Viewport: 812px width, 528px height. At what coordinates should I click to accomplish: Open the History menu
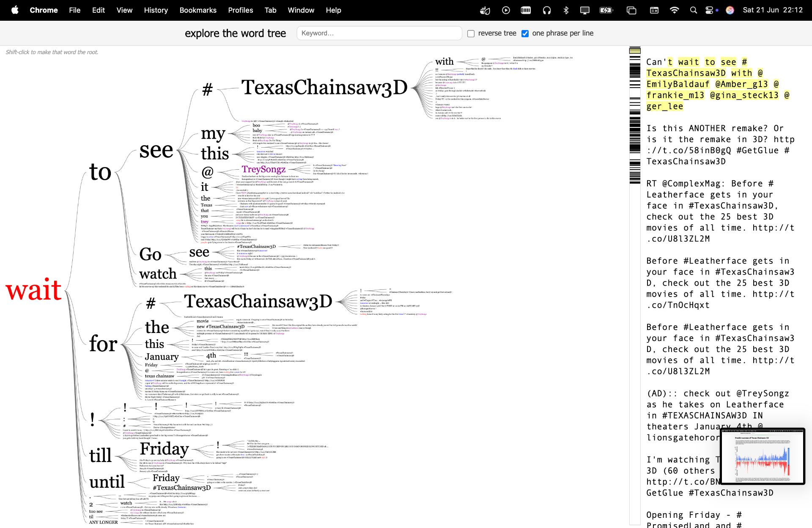[156, 10]
